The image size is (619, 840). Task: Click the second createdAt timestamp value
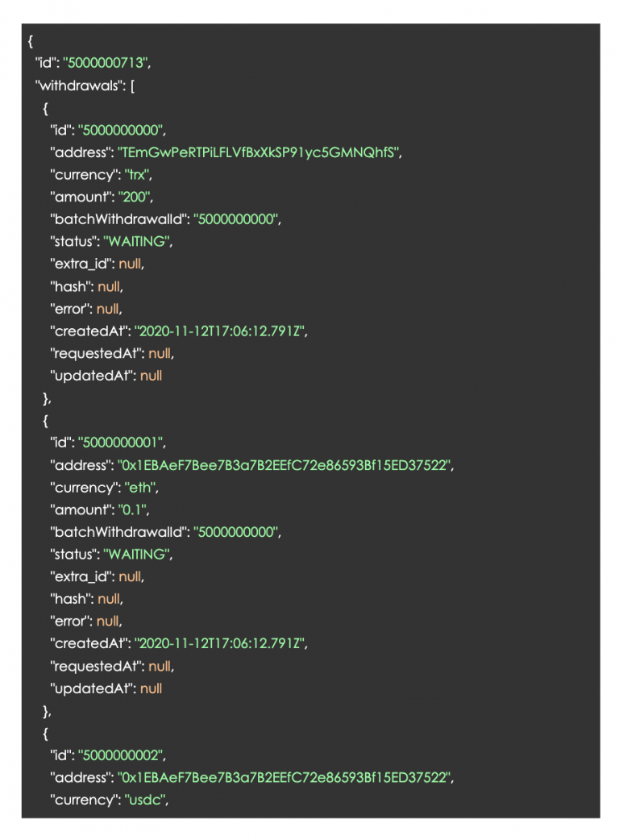tap(219, 643)
